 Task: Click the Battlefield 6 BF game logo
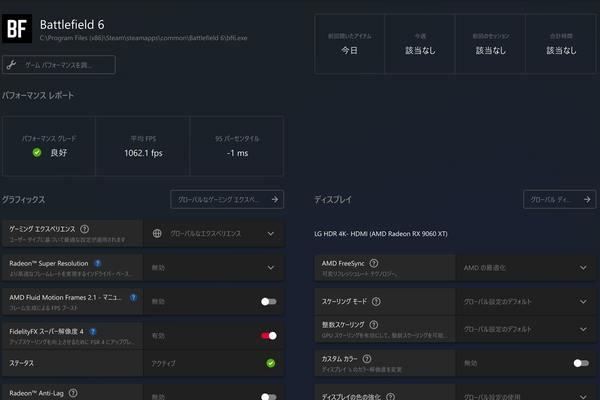pyautogui.click(x=17, y=29)
